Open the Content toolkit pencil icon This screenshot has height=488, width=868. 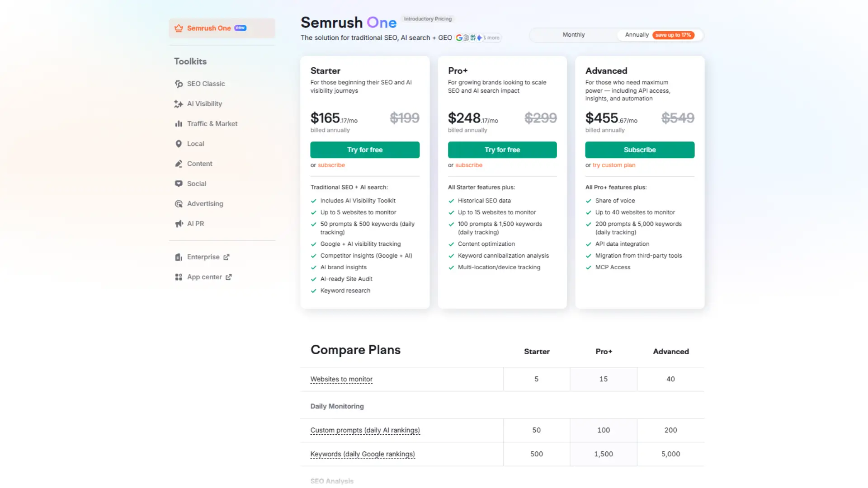[x=179, y=164]
